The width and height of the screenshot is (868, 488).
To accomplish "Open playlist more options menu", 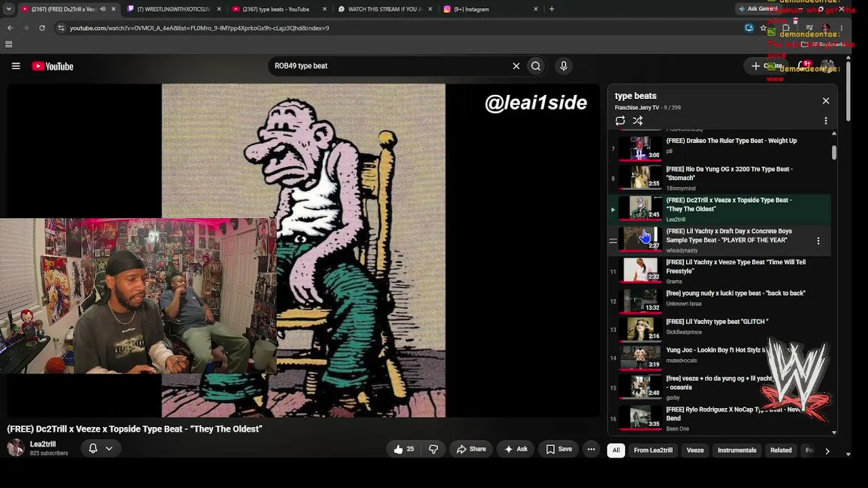I will click(x=825, y=121).
